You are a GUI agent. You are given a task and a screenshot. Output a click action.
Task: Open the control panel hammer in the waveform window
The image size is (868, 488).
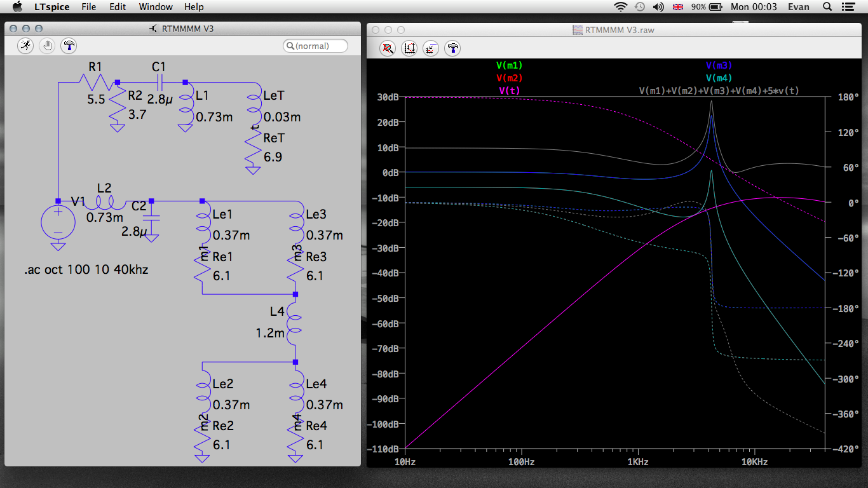click(x=452, y=48)
